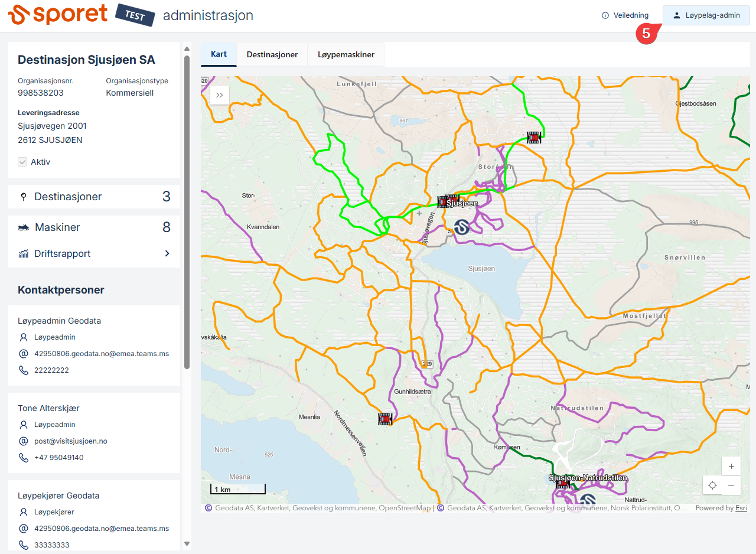Viewport: 756px width, 554px height.
Task: Open Driftsrapport with the arrow
Action: (167, 253)
